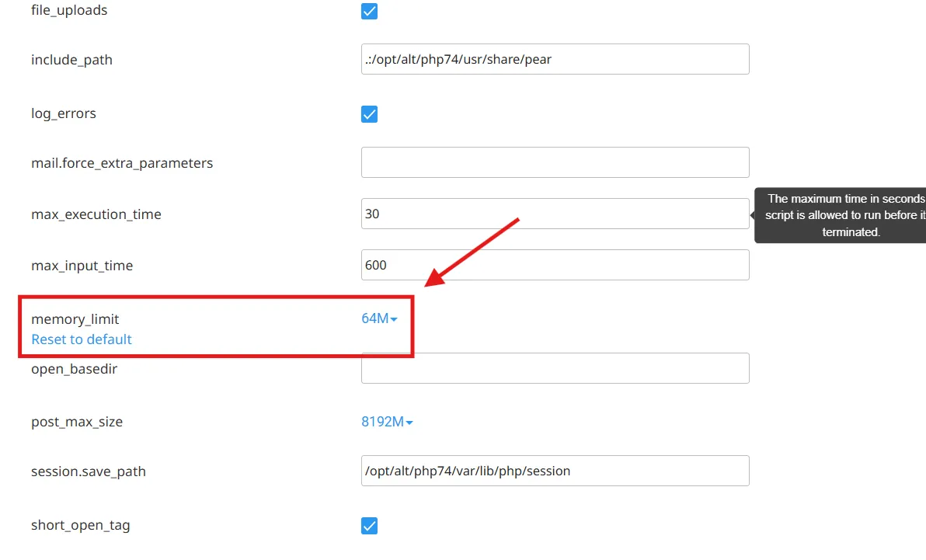This screenshot has width=926, height=560.
Task: Open the memory_limit 64M dropdown
Action: [x=379, y=318]
